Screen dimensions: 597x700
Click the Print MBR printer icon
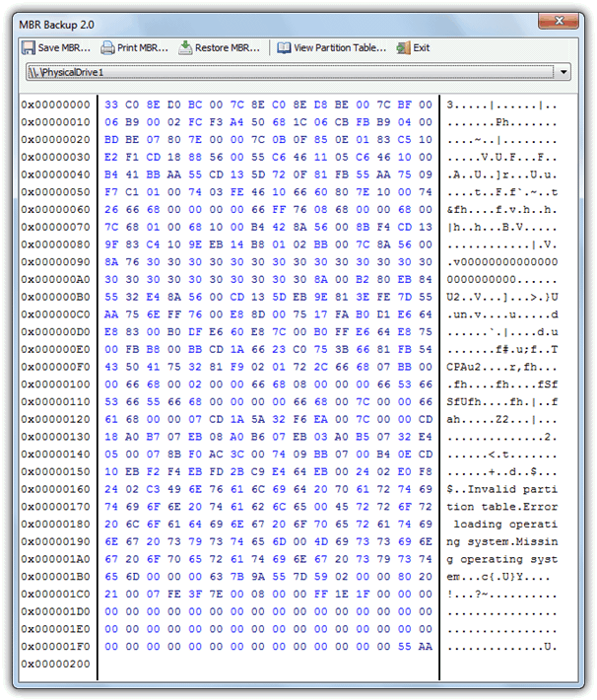pos(107,47)
